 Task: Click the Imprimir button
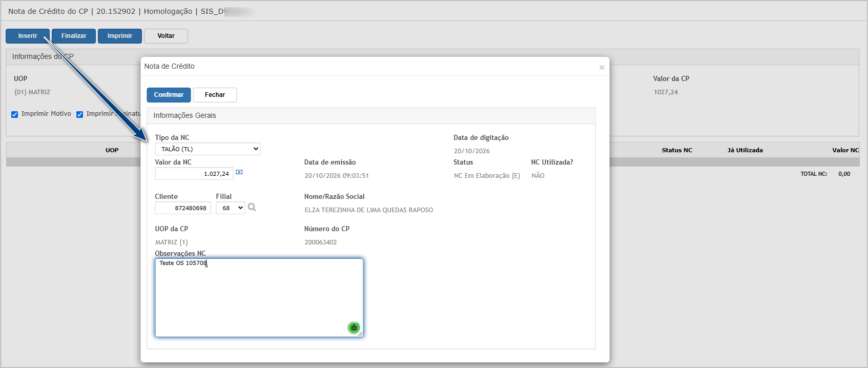point(120,36)
